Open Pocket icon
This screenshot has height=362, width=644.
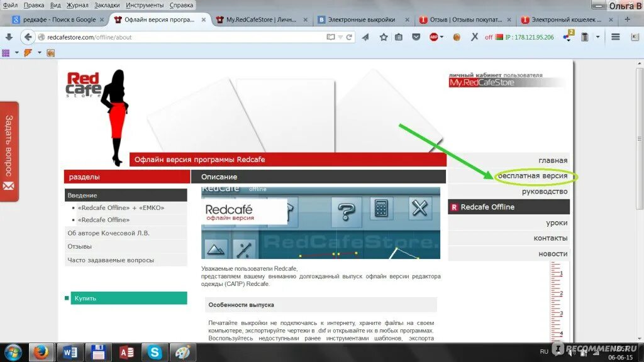pos(416,37)
